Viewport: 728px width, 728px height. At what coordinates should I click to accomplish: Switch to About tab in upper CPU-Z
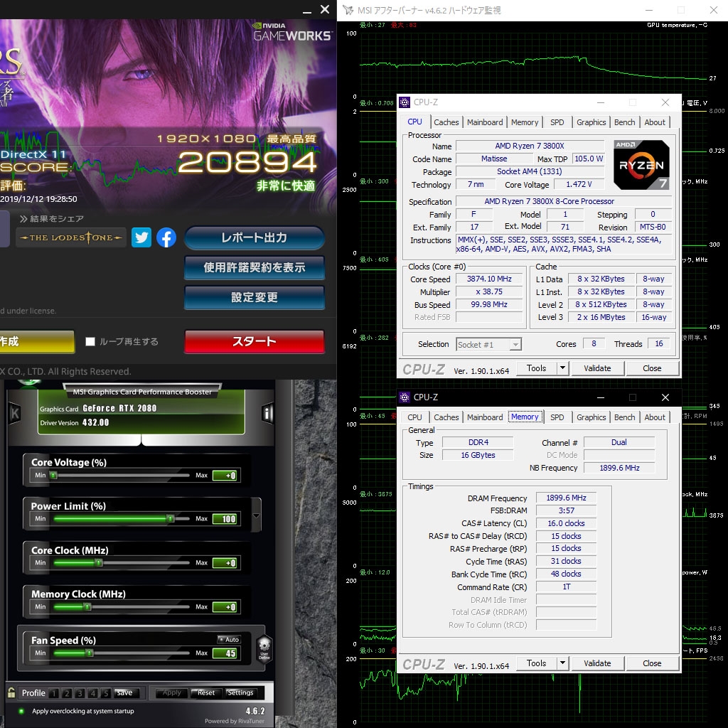click(x=655, y=122)
